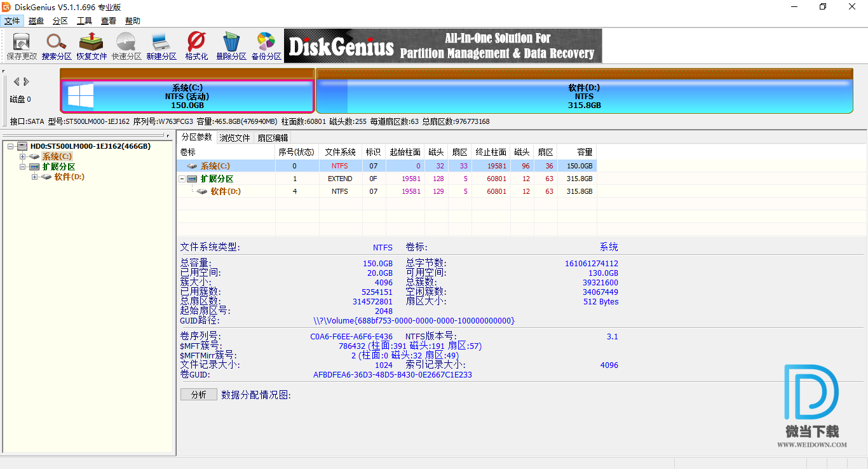Click the Windows logo on C: partition bar
The image size is (868, 469).
click(x=81, y=96)
